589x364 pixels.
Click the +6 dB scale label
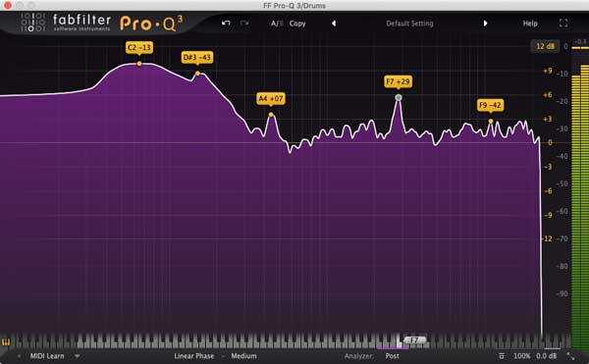(548, 95)
